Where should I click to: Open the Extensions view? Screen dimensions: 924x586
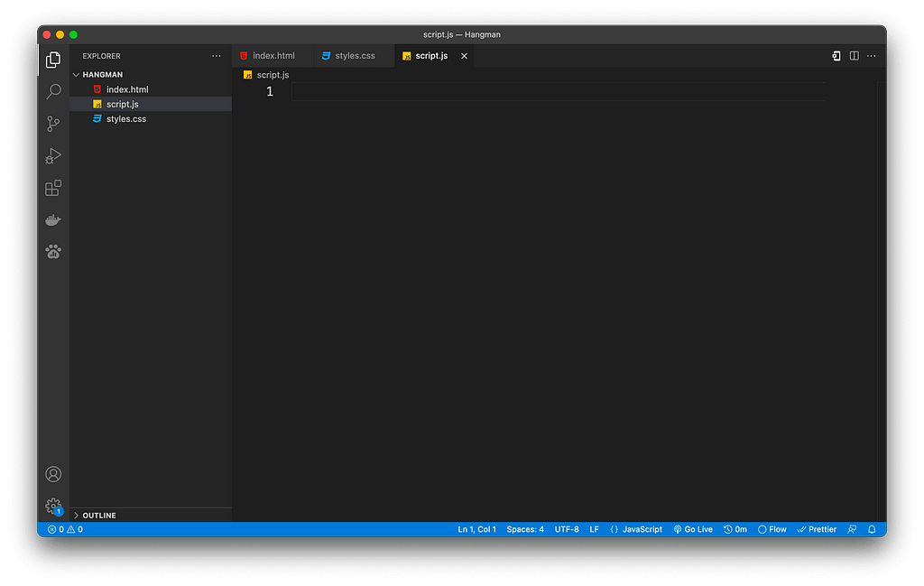(x=53, y=188)
